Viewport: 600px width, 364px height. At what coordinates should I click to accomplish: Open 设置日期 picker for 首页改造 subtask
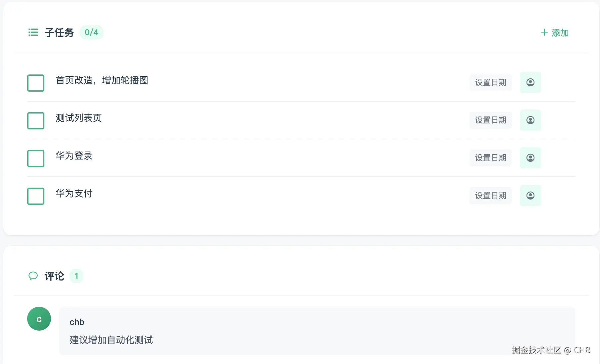(490, 82)
